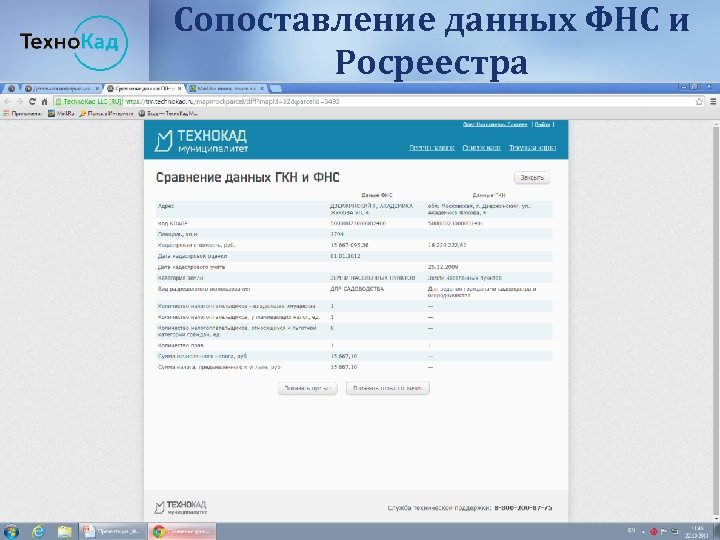Click the footer ТЕХНОКАД муниципалитет logo

180,507
